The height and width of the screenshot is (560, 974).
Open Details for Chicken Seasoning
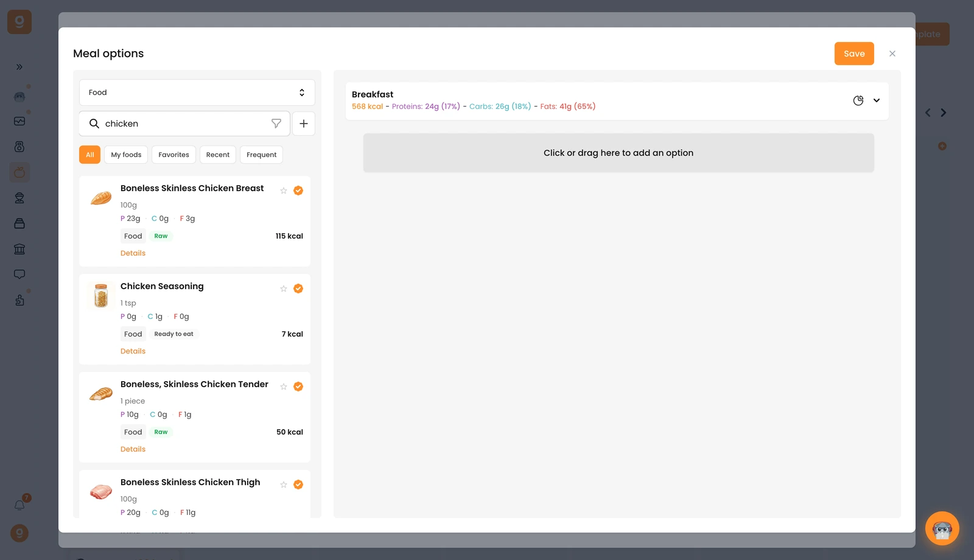point(133,351)
